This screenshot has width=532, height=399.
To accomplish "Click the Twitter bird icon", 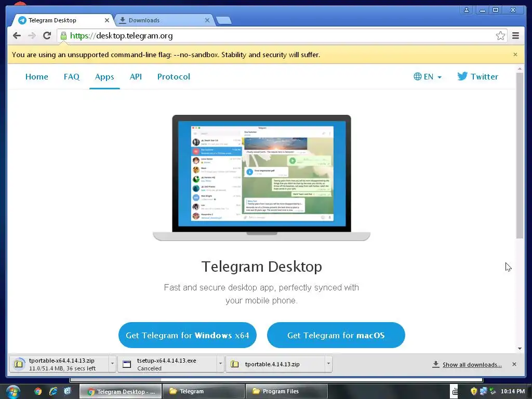I will pyautogui.click(x=462, y=76).
